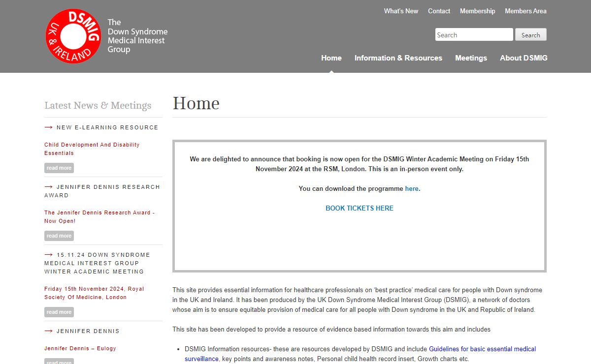Click read more under Child Development Essentials
The height and width of the screenshot is (364, 591).
click(x=59, y=168)
